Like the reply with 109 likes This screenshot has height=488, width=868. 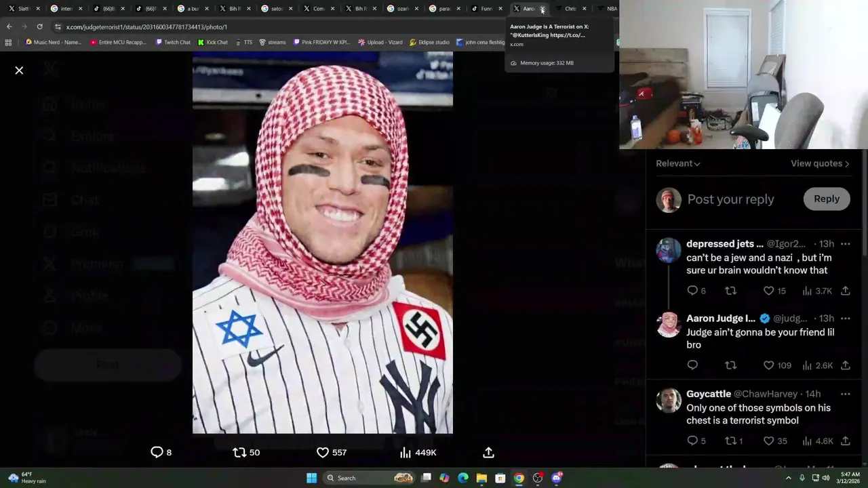[x=777, y=365]
